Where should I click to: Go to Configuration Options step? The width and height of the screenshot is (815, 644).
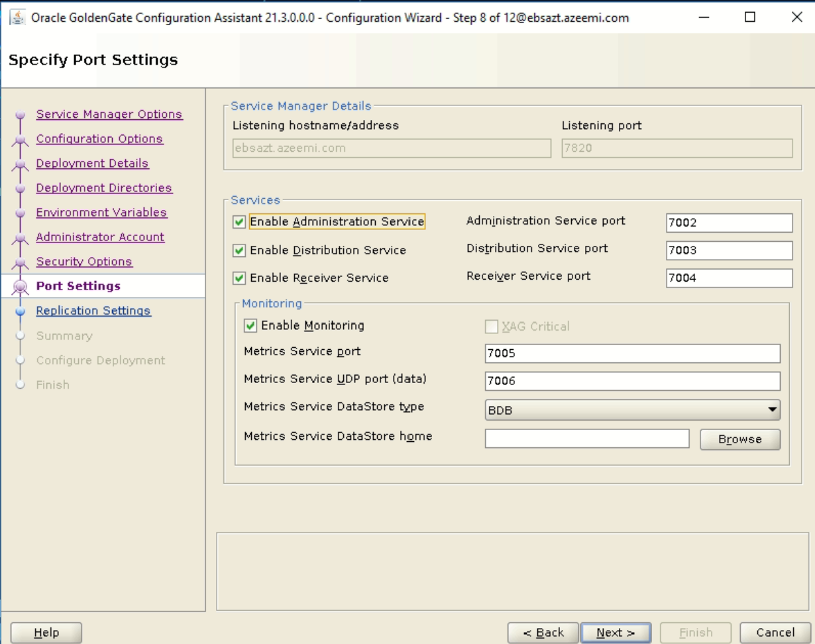99,138
